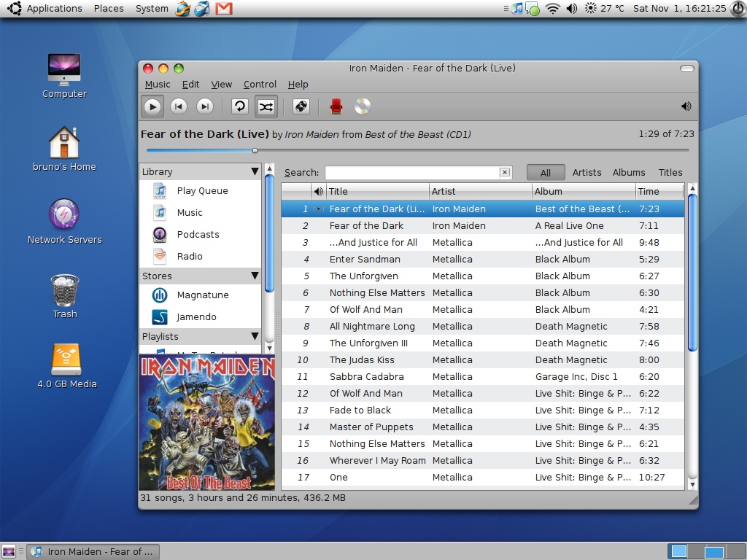Clear the search field with X button
The width and height of the screenshot is (747, 560).
pyautogui.click(x=505, y=172)
